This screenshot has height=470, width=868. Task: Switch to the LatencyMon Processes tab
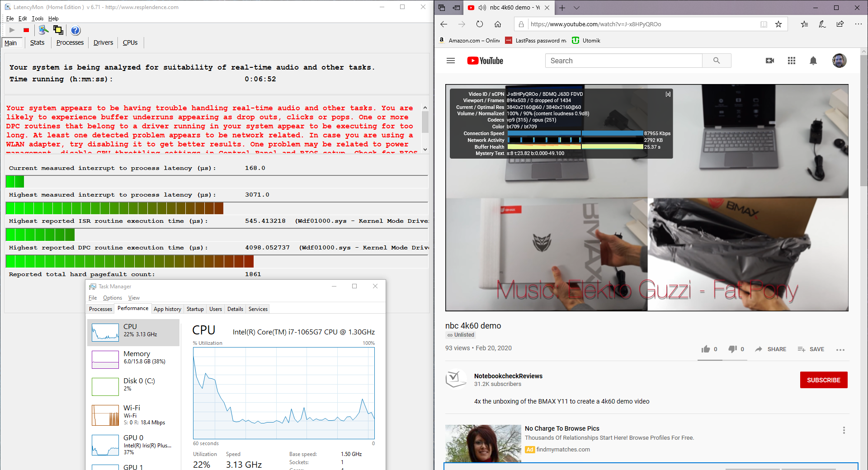pos(70,42)
